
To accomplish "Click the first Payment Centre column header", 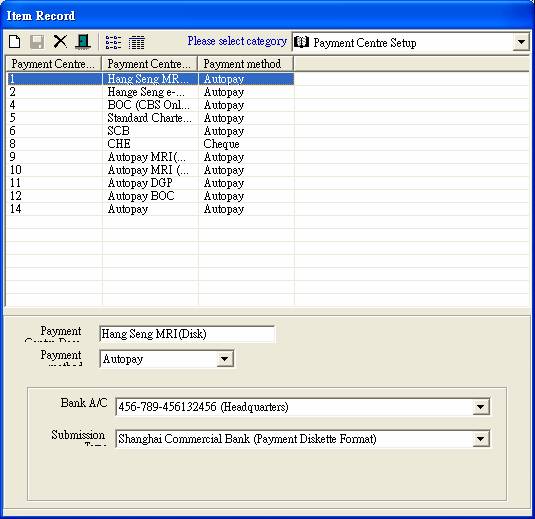I will [54, 64].
